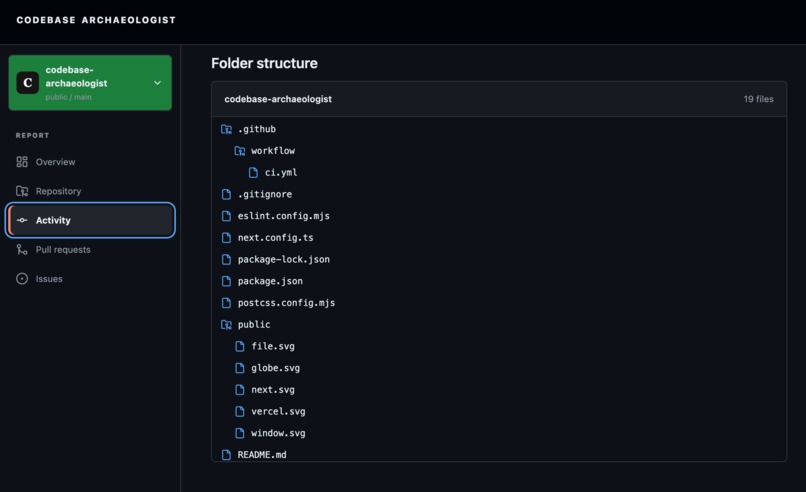This screenshot has width=806, height=492.
Task: Click the globe.svg file icon
Action: pos(240,368)
